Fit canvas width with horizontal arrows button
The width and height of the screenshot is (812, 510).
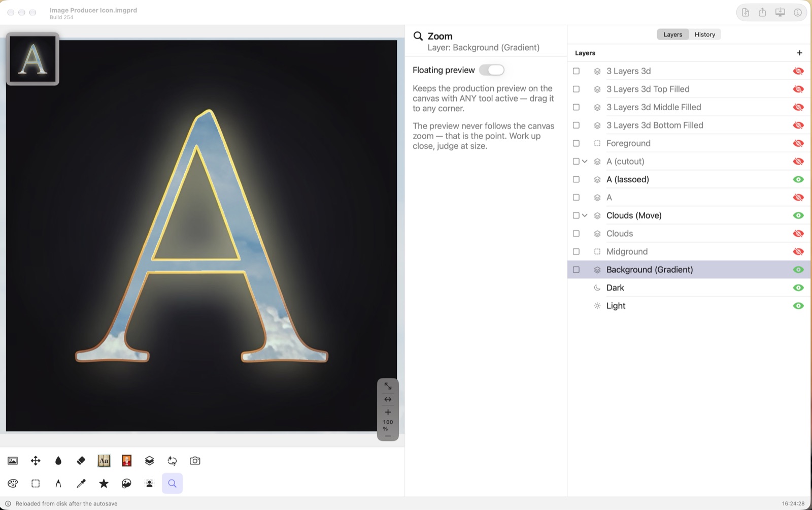pos(388,399)
